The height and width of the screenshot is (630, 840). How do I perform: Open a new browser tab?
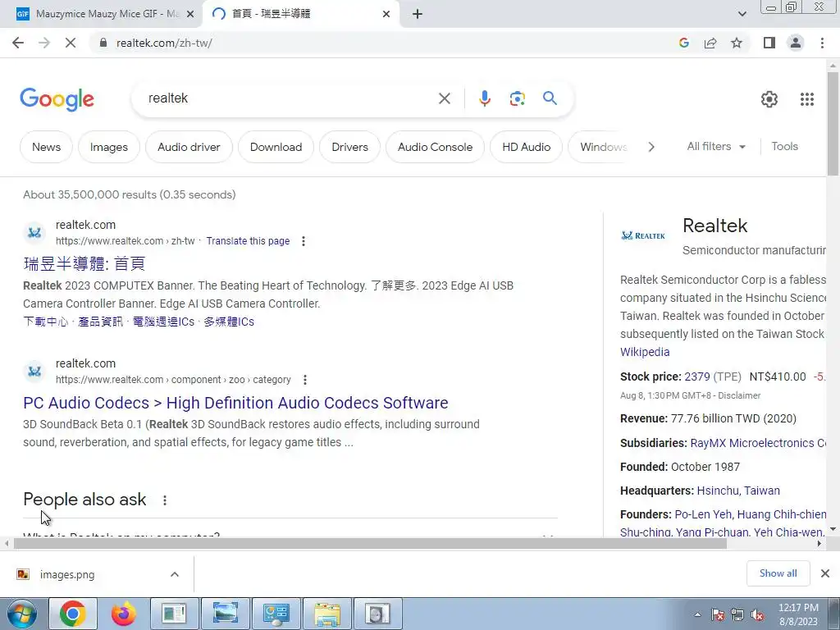[418, 14]
